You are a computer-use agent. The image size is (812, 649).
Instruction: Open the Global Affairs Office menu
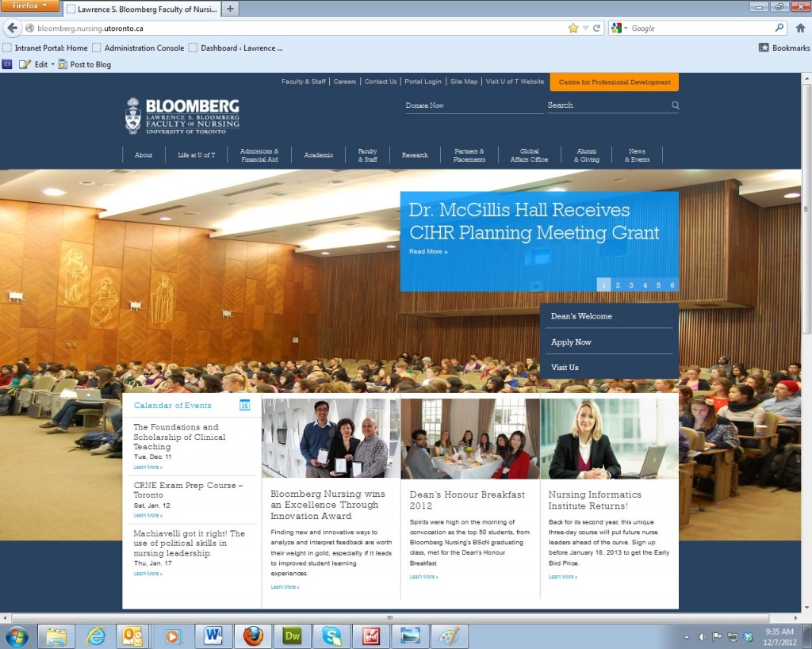coord(529,155)
